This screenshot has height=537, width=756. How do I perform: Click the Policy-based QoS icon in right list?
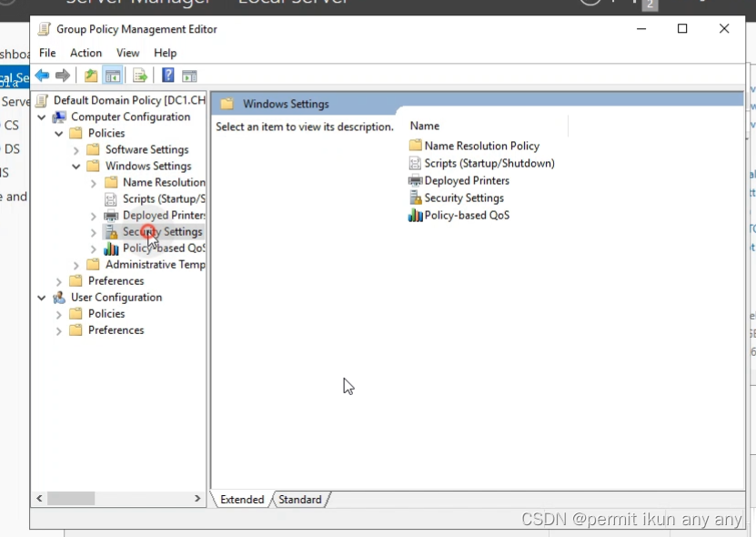click(x=415, y=215)
